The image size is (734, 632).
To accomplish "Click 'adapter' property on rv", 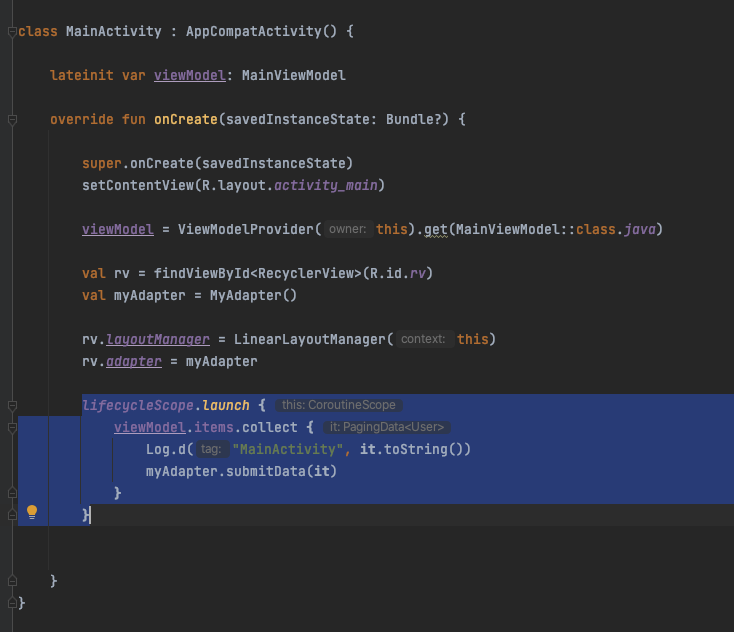I will point(134,361).
